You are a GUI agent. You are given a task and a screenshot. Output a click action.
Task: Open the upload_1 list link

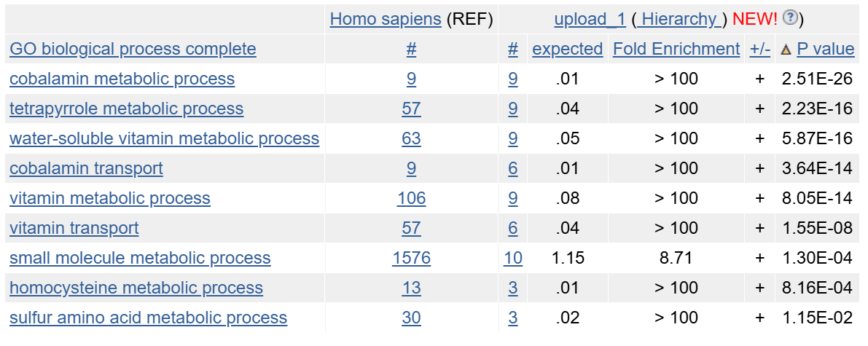(x=590, y=20)
